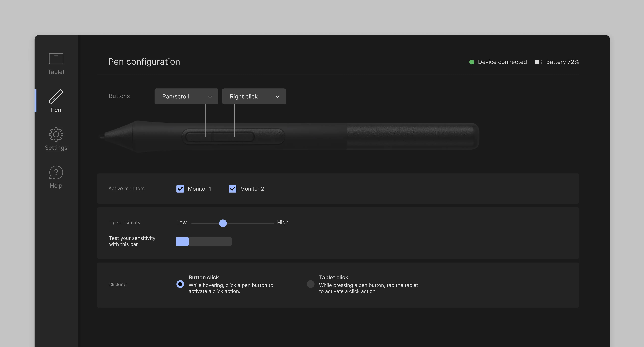Uncheck Monitor 1 active monitor

point(180,189)
